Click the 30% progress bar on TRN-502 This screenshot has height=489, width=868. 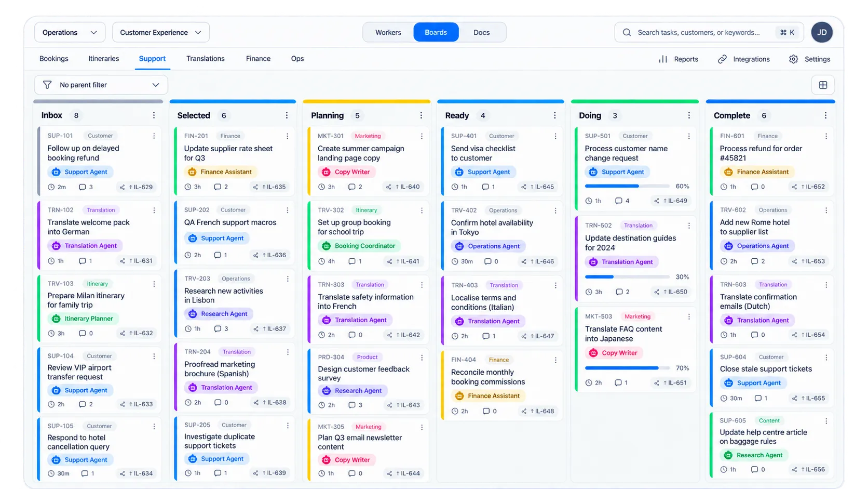click(x=627, y=277)
